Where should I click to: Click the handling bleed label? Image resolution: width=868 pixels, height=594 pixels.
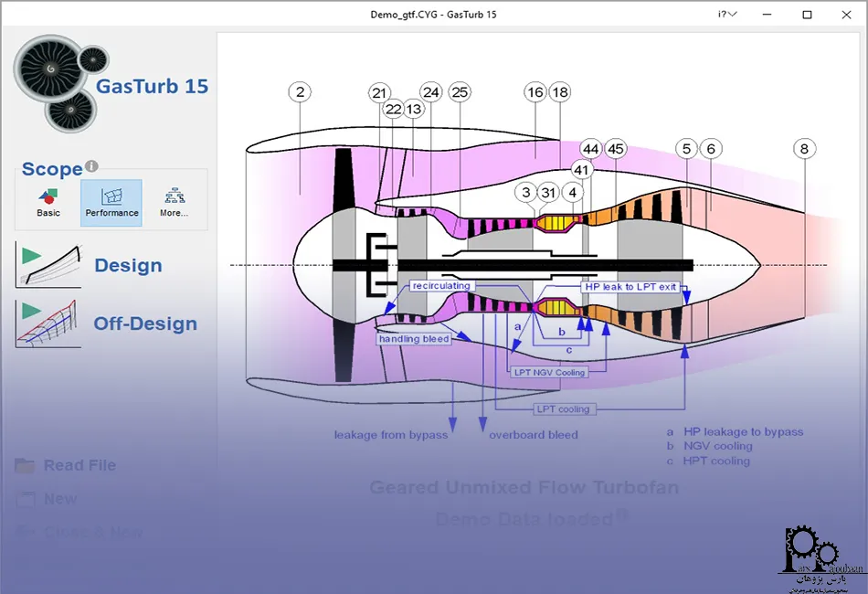414,339
